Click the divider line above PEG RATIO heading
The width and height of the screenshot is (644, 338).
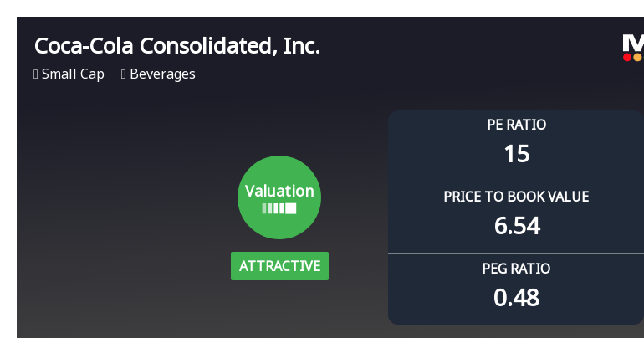(516, 253)
